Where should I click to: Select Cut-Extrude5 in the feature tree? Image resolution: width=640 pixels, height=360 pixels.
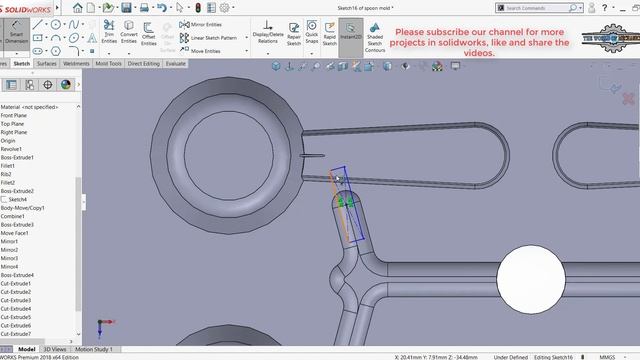coord(16,317)
